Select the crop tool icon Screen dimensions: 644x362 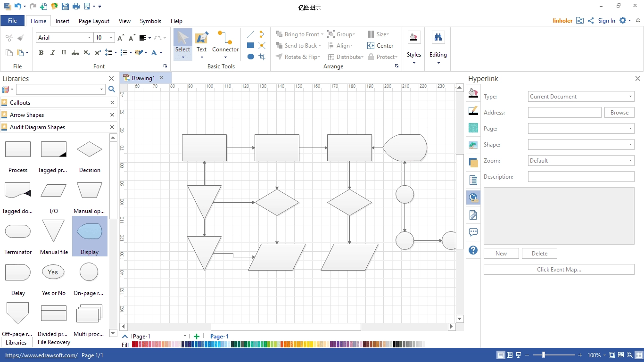click(x=262, y=57)
